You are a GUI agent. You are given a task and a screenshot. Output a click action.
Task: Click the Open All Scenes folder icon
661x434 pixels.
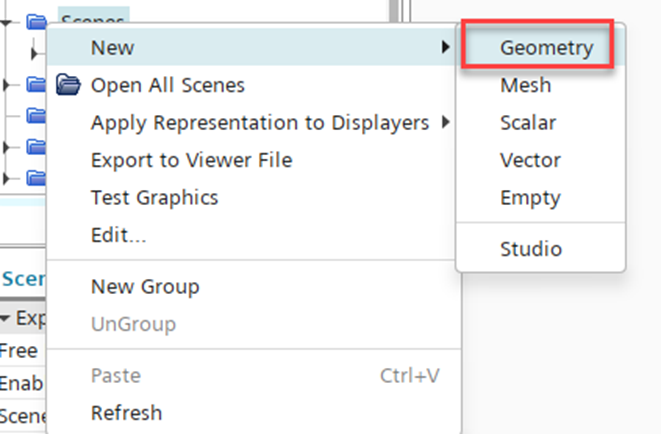[68, 85]
